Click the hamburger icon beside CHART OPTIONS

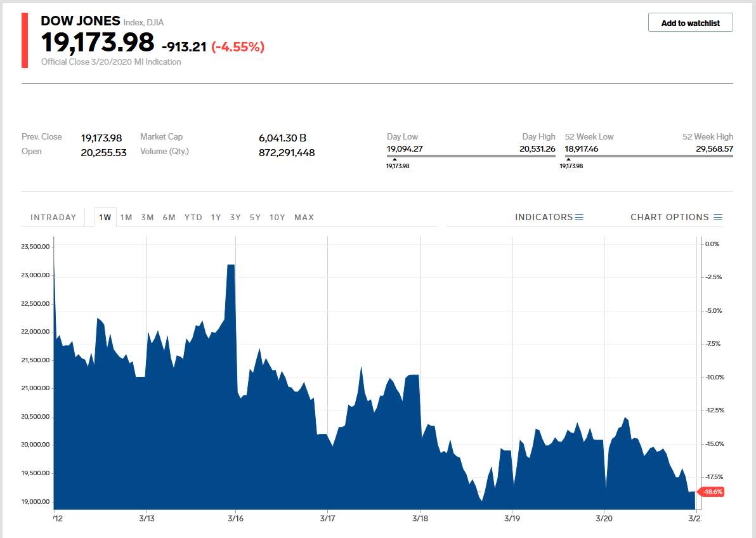pyautogui.click(x=717, y=218)
